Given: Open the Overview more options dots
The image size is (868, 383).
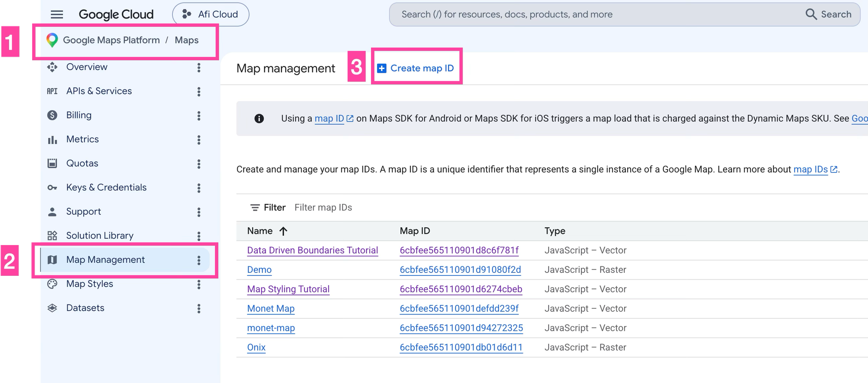Looking at the screenshot, I should pyautogui.click(x=199, y=67).
